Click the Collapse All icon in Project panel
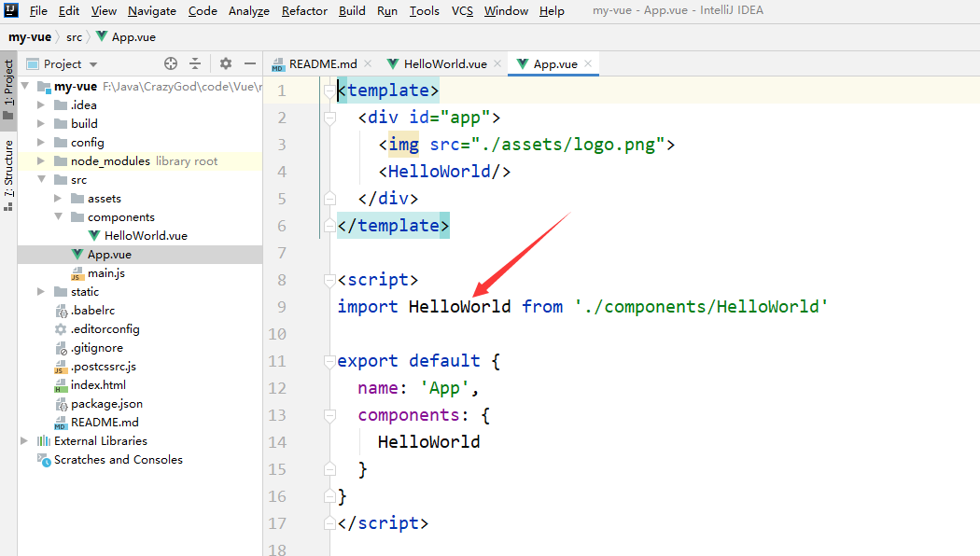980x556 pixels. [x=195, y=63]
